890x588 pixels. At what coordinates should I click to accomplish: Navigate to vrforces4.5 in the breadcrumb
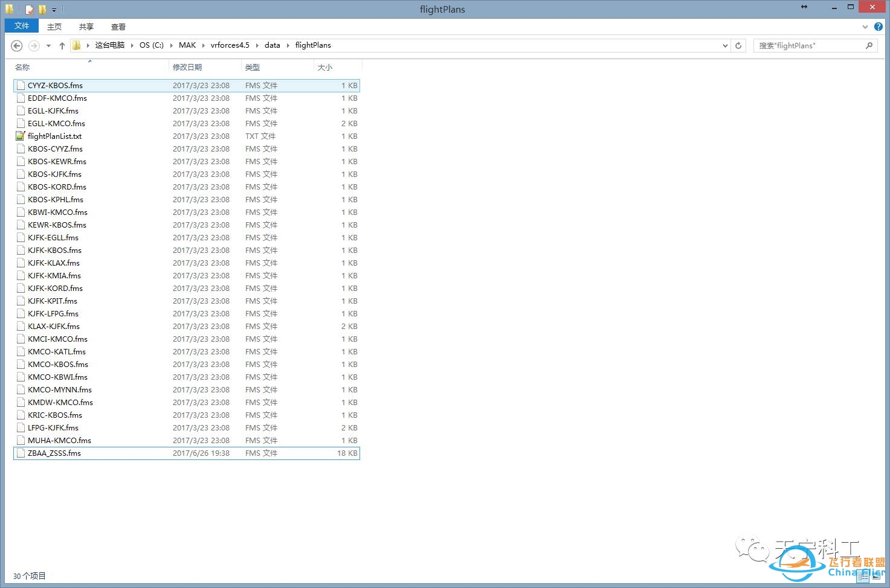(x=230, y=45)
